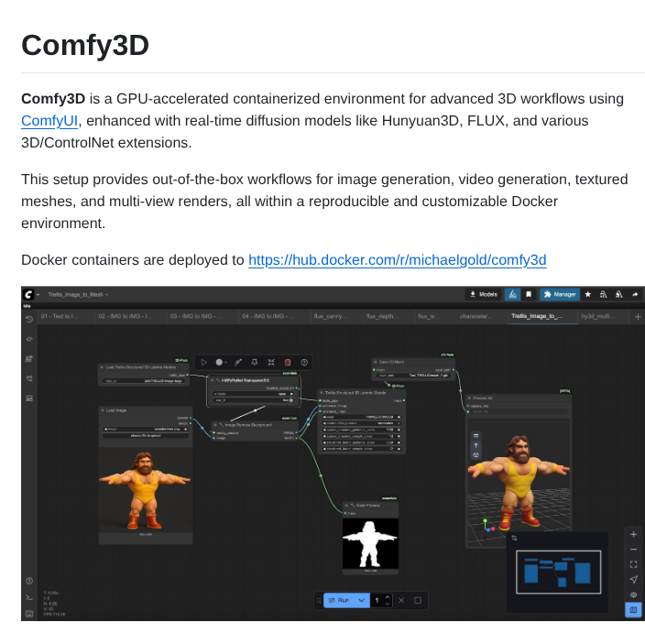Expand the chevron beside the ComfyUI logo
The width and height of the screenshot is (645, 644).
click(x=38, y=294)
